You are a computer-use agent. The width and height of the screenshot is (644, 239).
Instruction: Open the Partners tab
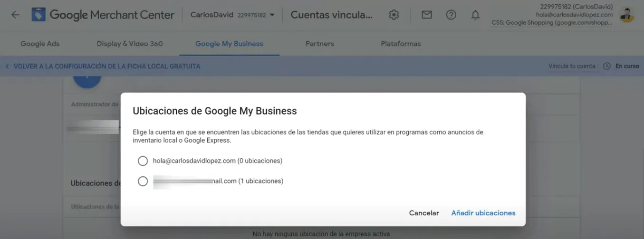pos(320,44)
